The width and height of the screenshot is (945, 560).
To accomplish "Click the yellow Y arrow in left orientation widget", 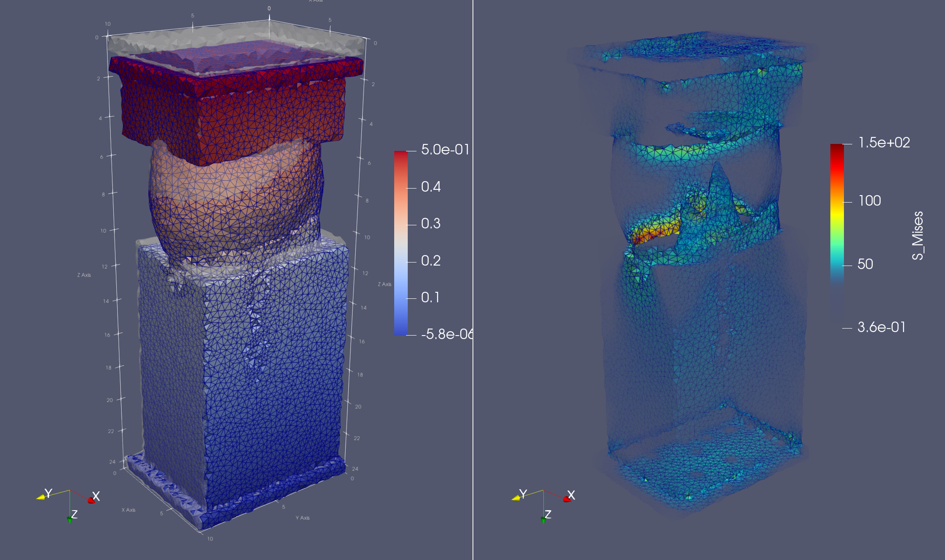I will 41,497.
